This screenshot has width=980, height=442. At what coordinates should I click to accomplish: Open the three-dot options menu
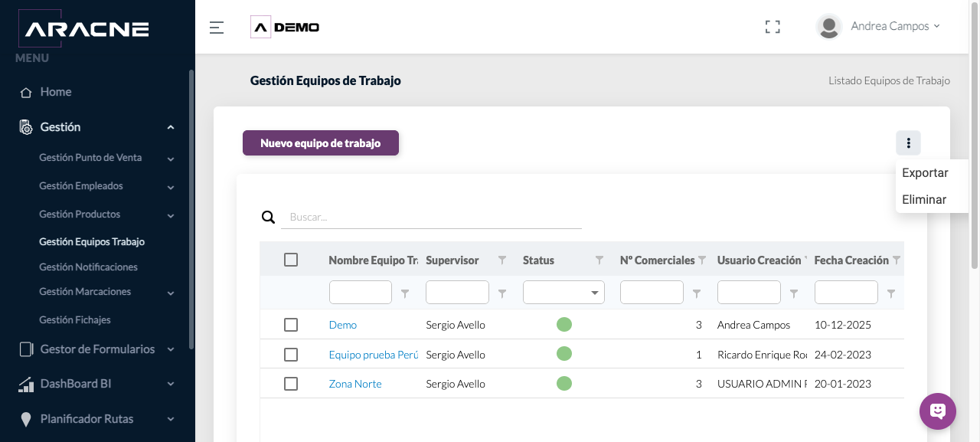click(x=908, y=143)
